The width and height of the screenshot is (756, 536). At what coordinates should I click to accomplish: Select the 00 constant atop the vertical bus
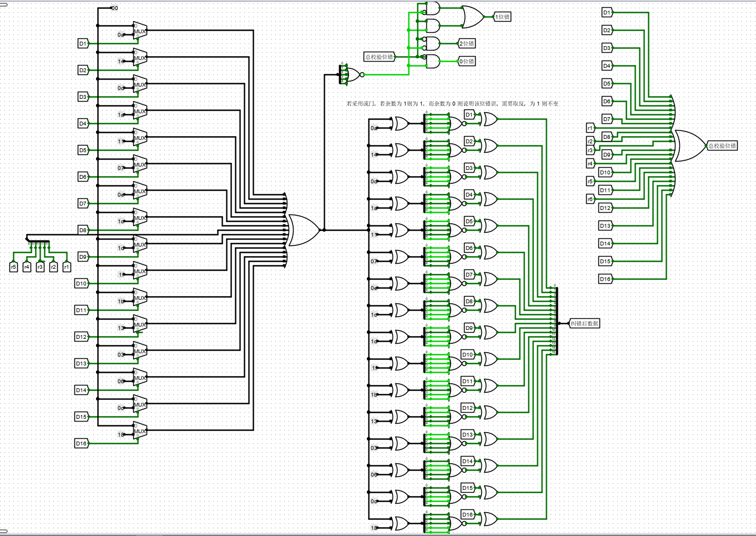[114, 8]
